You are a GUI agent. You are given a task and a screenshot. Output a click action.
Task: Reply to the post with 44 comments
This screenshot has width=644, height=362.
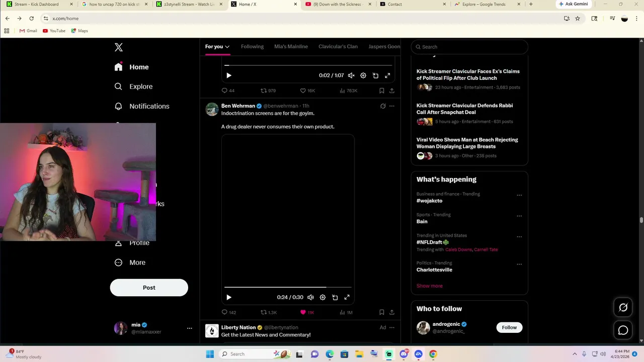pyautogui.click(x=228, y=90)
